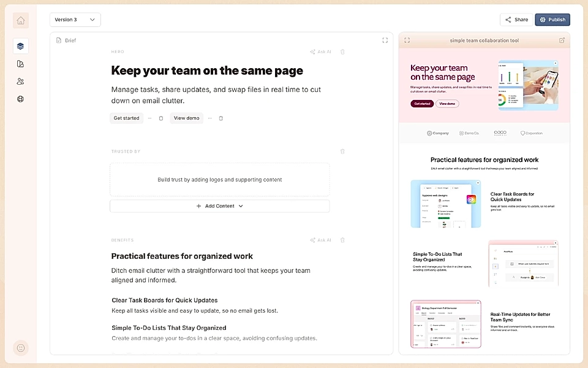
Task: Open preview in new window via external link icon
Action: click(561, 40)
